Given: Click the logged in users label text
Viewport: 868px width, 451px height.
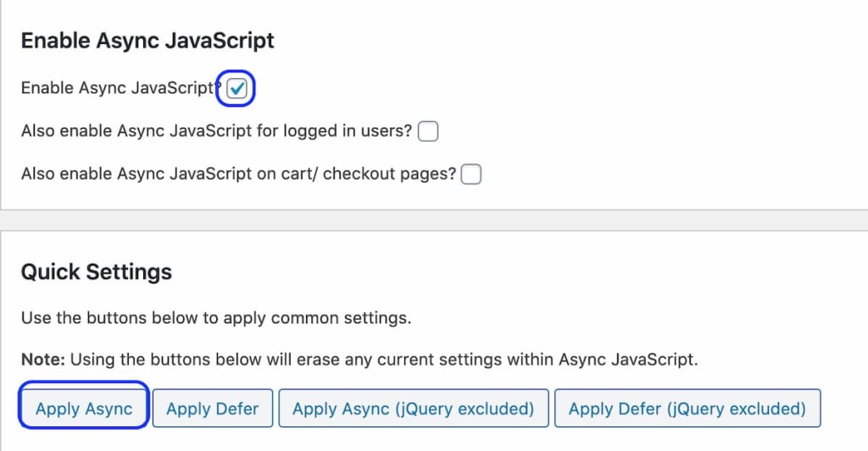Looking at the screenshot, I should coord(216,131).
